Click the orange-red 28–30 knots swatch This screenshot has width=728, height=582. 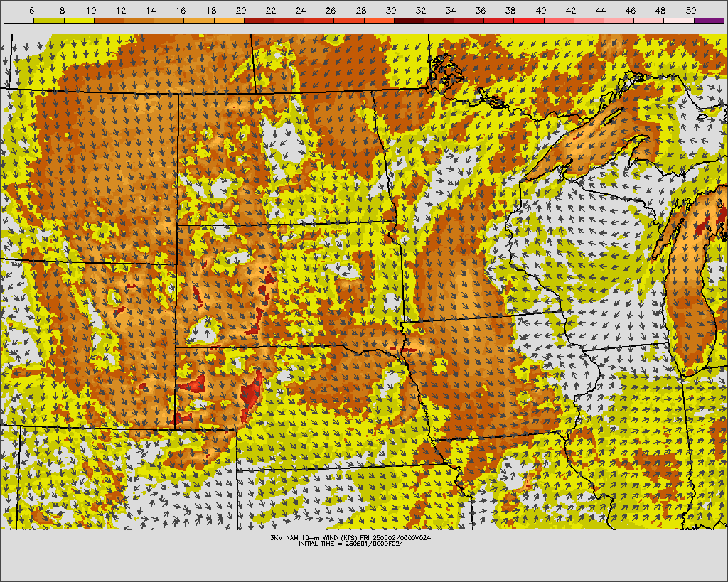coord(379,21)
